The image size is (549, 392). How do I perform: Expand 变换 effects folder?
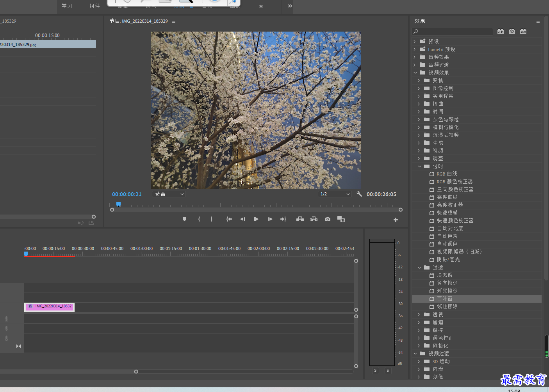pyautogui.click(x=419, y=80)
